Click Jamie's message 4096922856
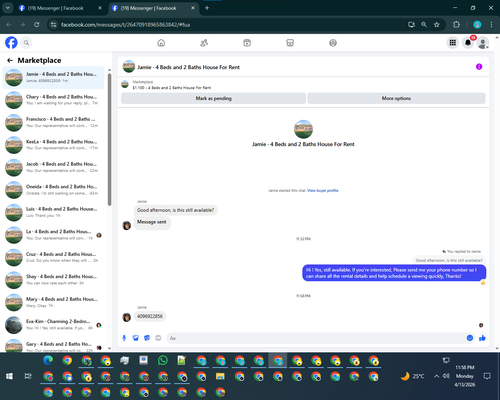The height and width of the screenshot is (400, 500). [150, 316]
